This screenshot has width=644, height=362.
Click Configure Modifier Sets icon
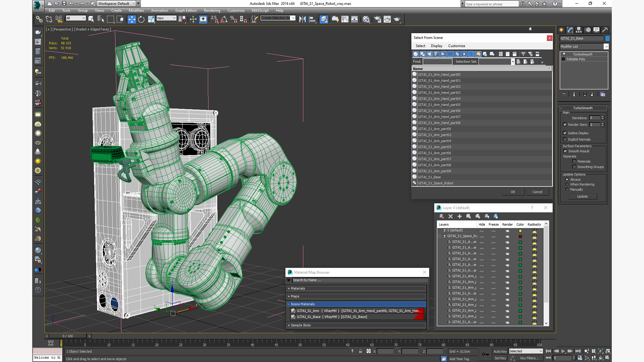coord(603,95)
